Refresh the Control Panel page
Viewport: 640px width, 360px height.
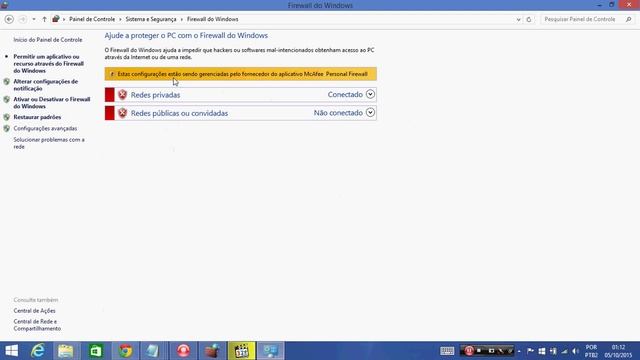click(529, 19)
